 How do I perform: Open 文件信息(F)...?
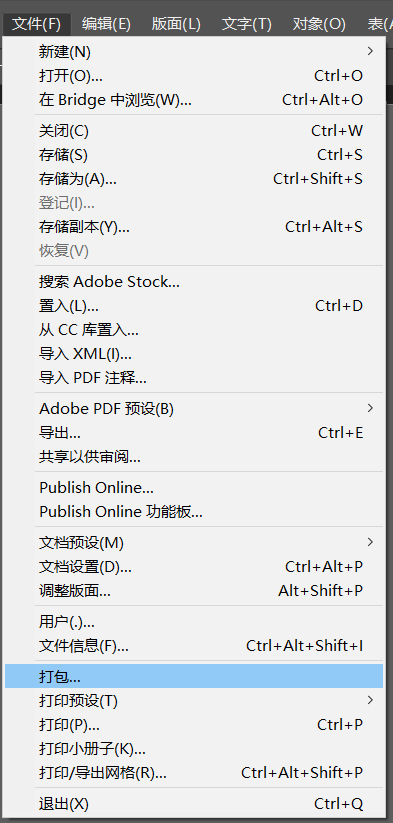(x=194, y=646)
